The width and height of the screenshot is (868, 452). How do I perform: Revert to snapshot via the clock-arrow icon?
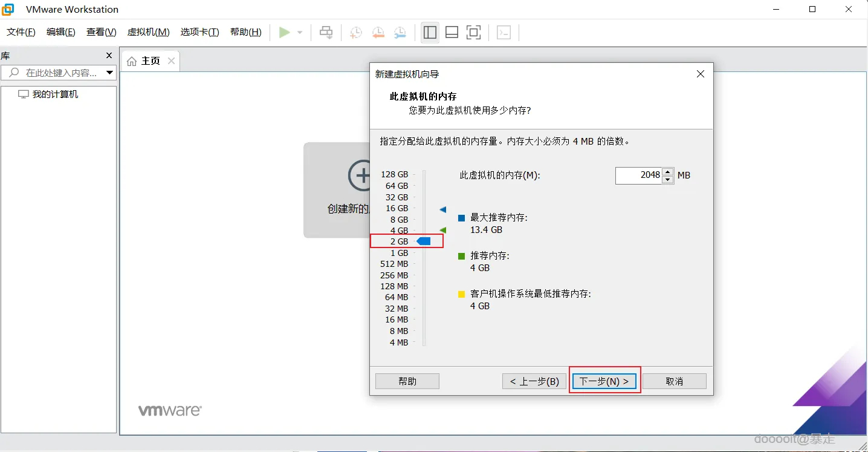click(378, 32)
